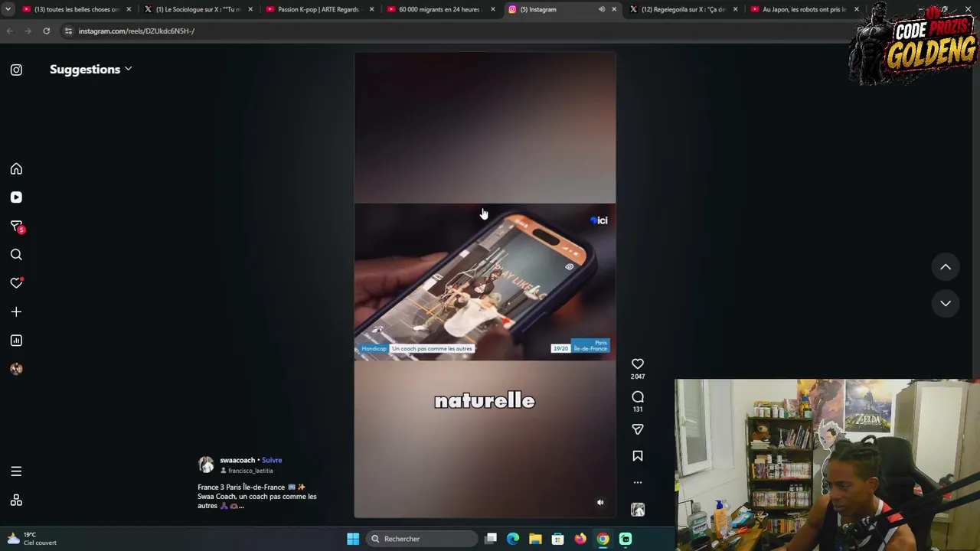Viewport: 980px width, 551px height.
Task: Go to Instagram Home feed icon
Action: click(x=16, y=169)
